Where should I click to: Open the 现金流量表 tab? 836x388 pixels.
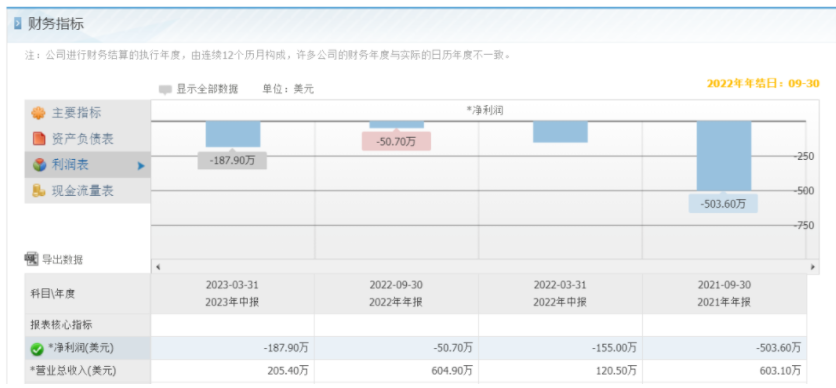click(x=87, y=191)
